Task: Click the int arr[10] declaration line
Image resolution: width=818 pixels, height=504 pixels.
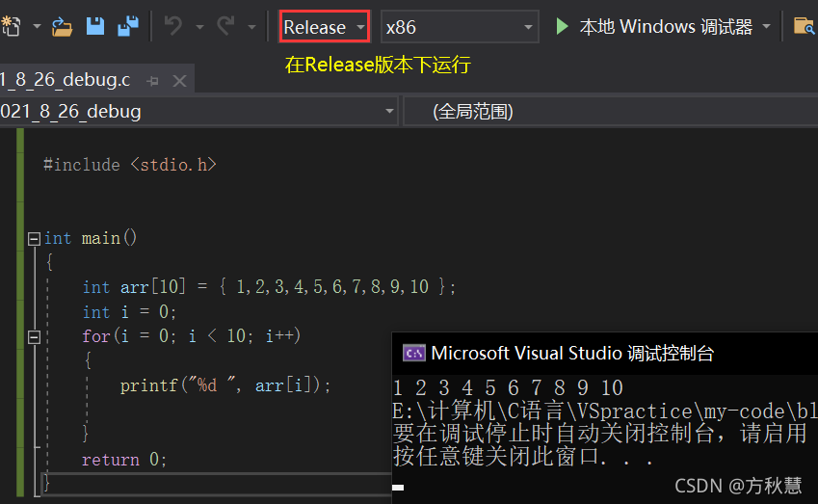Action: (x=269, y=287)
